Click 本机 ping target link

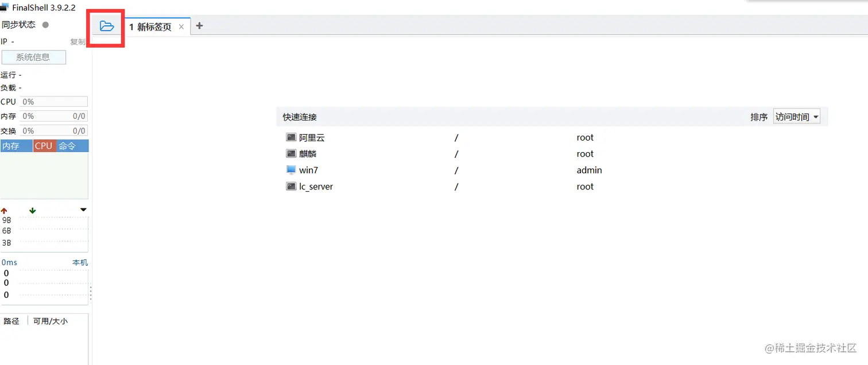tap(80, 262)
